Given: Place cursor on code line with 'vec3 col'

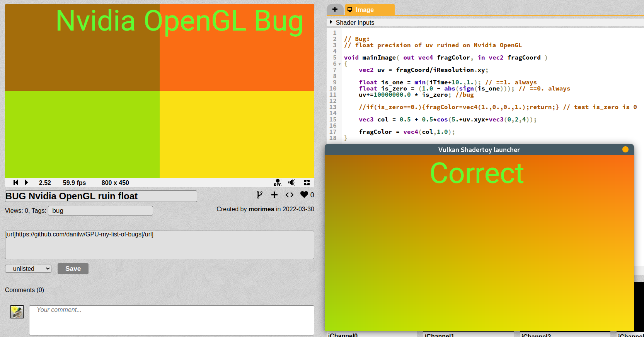Looking at the screenshot, I should 448,120.
